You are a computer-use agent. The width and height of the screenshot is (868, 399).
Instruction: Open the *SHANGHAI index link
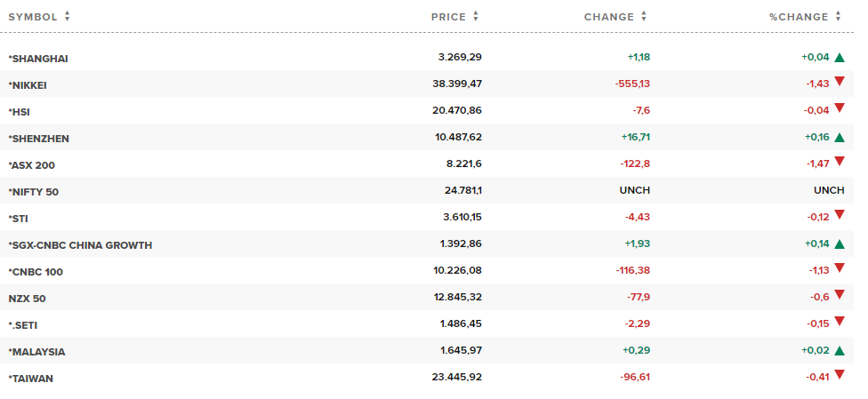tap(38, 59)
